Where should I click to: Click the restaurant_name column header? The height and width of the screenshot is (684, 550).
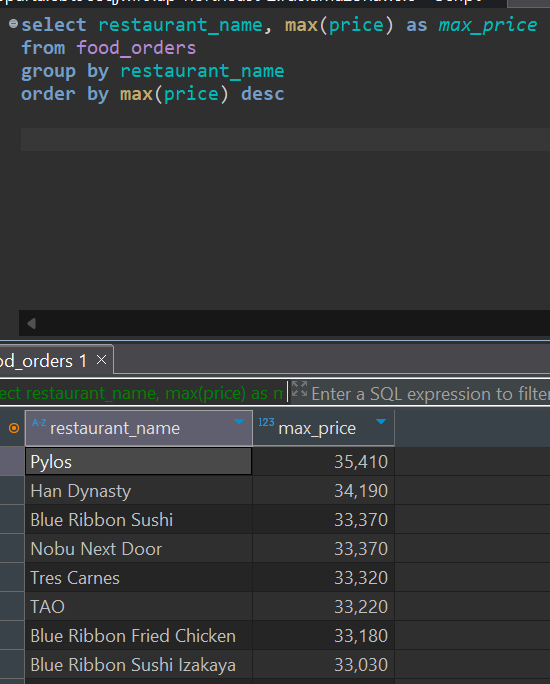coord(139,428)
